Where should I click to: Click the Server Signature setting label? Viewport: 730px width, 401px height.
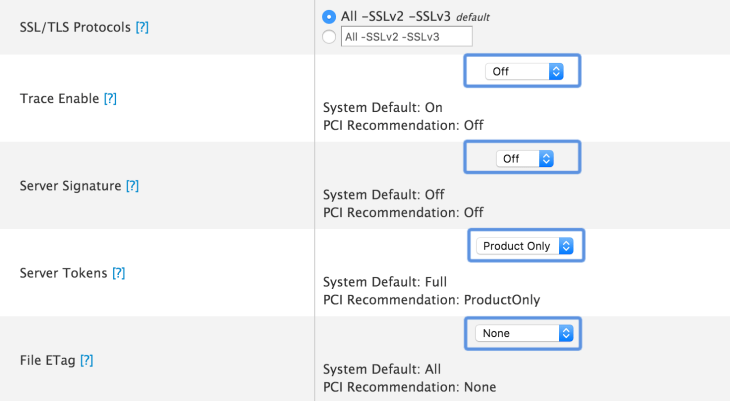click(70, 185)
